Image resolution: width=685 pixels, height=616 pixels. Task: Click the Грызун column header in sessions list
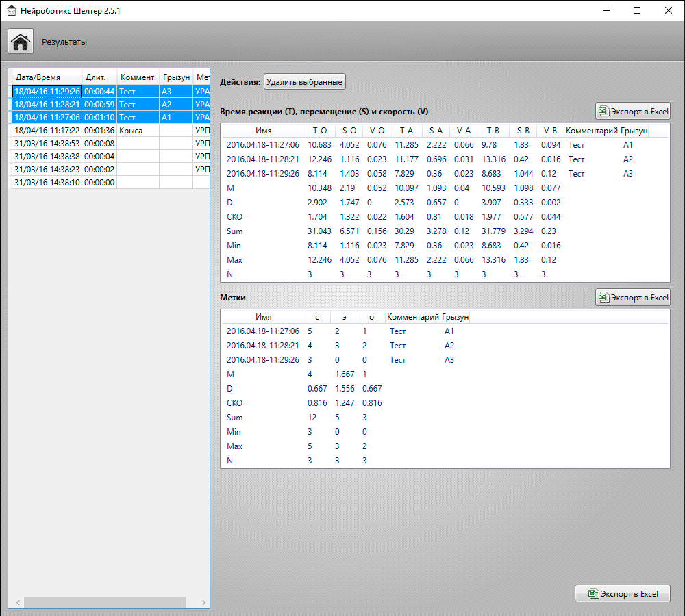coord(176,77)
